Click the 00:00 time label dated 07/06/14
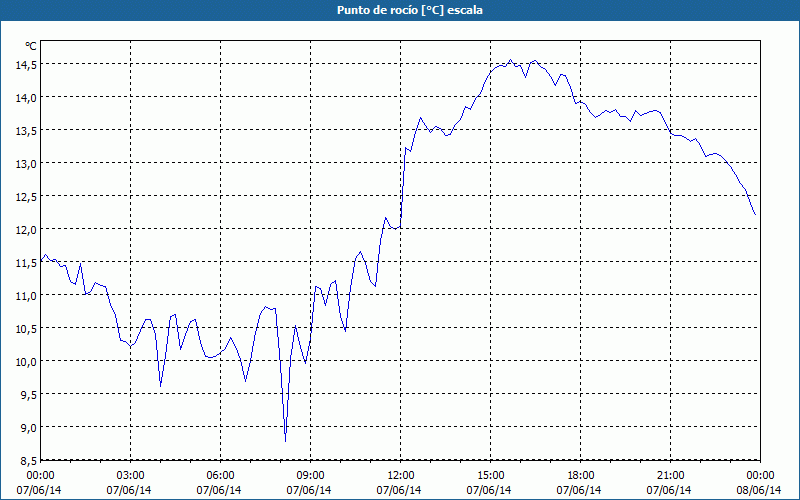This screenshot has width=800, height=500. [40, 476]
